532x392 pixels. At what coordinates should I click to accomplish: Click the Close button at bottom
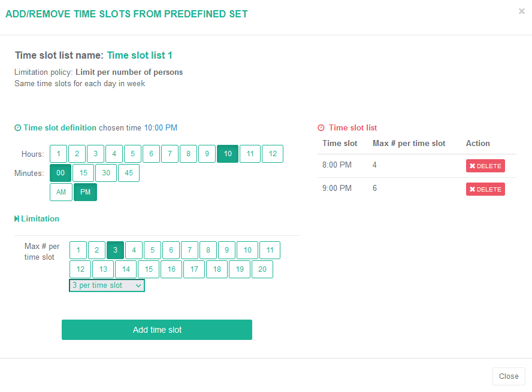[509, 376]
